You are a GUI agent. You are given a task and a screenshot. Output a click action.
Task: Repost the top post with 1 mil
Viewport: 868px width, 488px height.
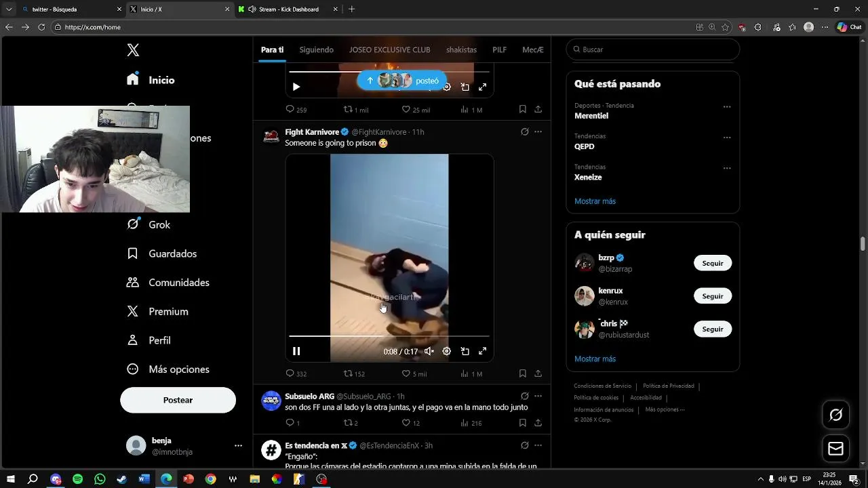355,109
